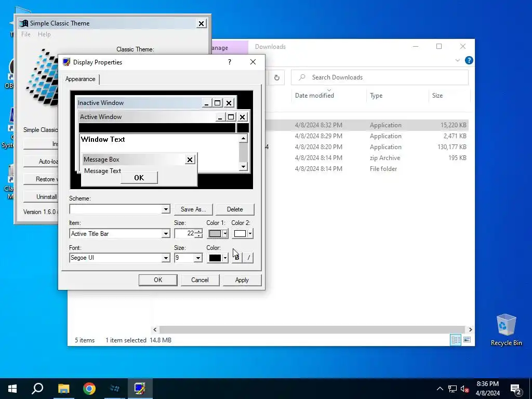The image size is (532, 399).
Task: Select the Appearance tab
Action: [x=81, y=79]
